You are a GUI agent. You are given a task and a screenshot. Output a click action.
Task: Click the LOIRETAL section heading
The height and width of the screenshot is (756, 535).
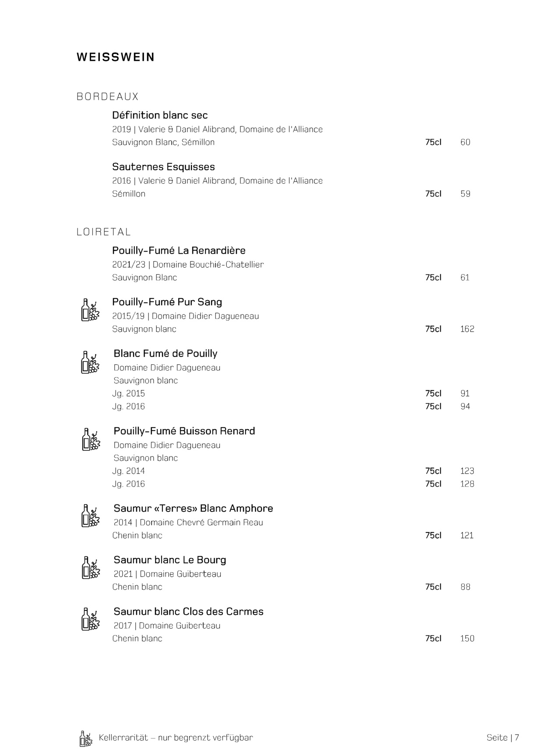coord(104,232)
